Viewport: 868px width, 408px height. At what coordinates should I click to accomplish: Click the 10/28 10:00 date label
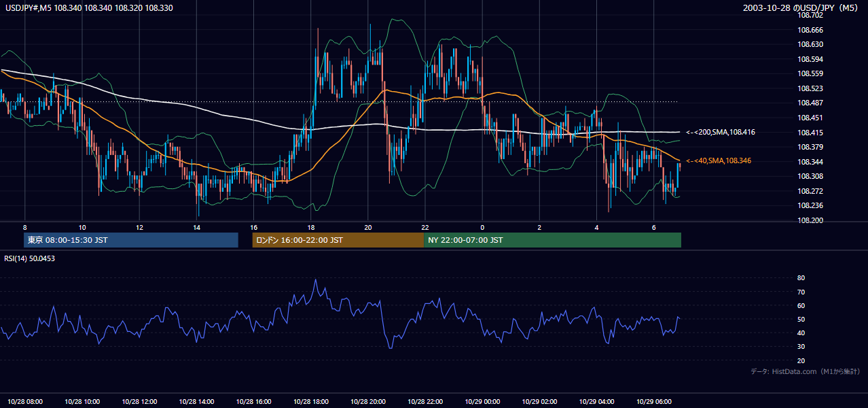point(82,402)
